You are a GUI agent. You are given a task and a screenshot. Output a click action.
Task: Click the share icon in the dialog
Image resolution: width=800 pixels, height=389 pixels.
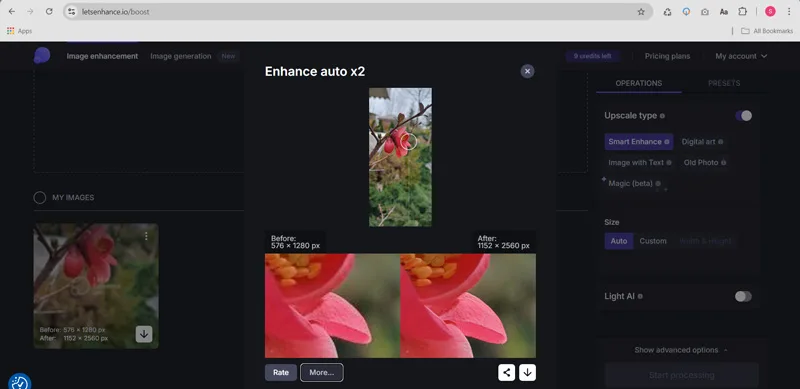pos(507,373)
